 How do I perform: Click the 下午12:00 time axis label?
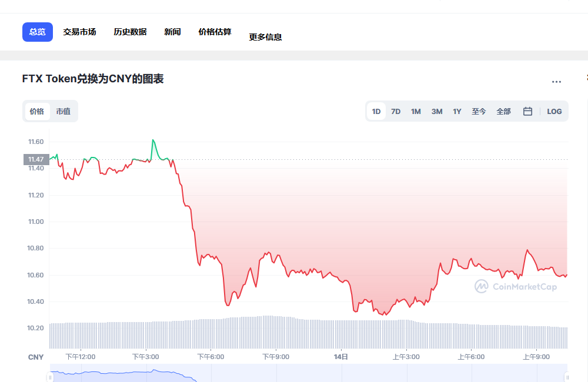(81, 357)
